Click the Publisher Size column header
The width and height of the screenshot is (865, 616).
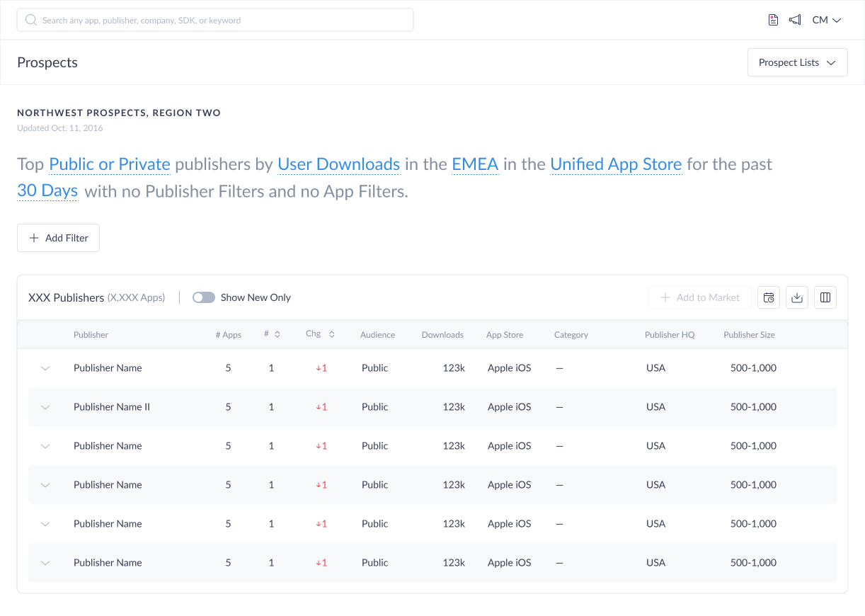click(x=749, y=335)
